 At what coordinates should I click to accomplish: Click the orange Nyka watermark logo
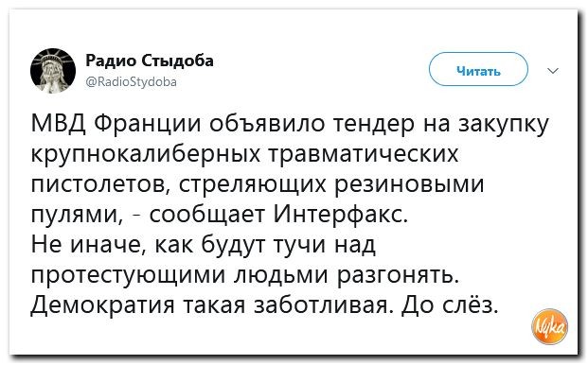(x=550, y=326)
